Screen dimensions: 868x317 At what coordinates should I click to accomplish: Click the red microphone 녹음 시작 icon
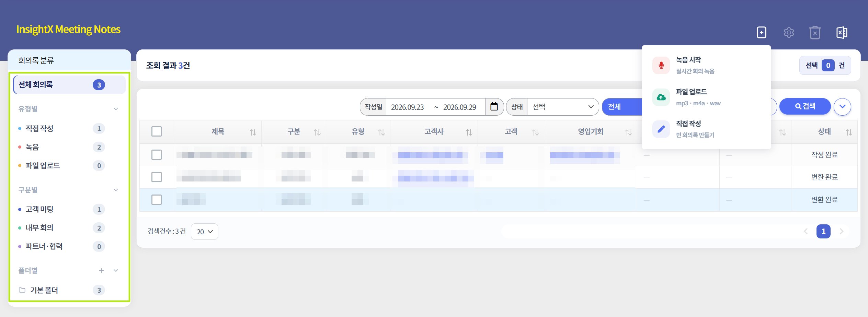tap(661, 65)
